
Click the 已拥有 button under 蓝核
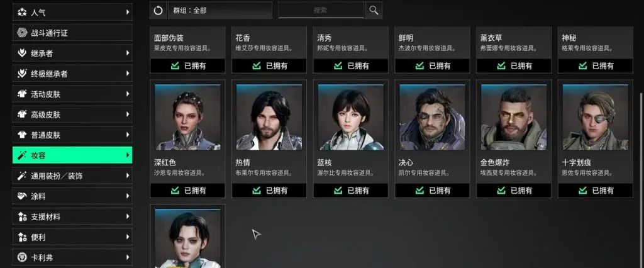coord(351,191)
